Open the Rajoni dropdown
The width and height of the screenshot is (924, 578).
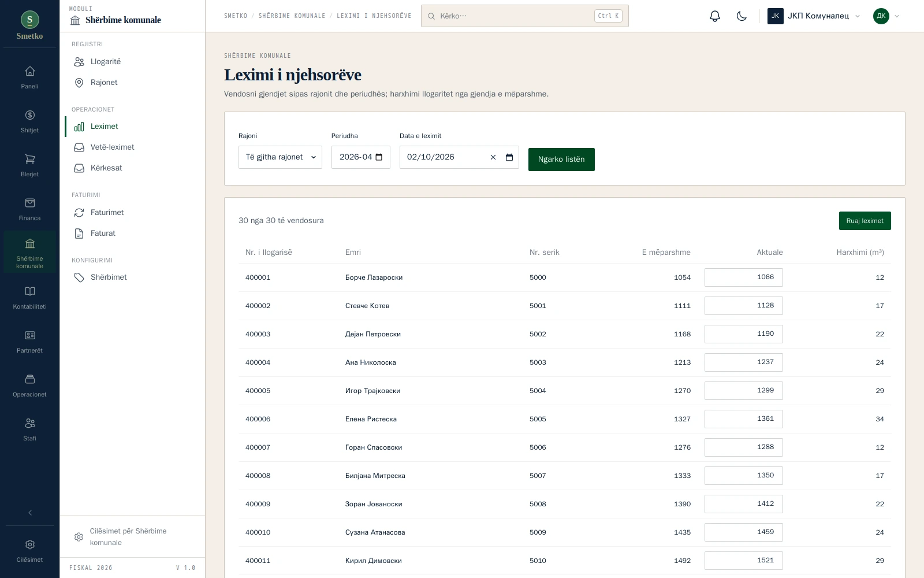tap(280, 157)
